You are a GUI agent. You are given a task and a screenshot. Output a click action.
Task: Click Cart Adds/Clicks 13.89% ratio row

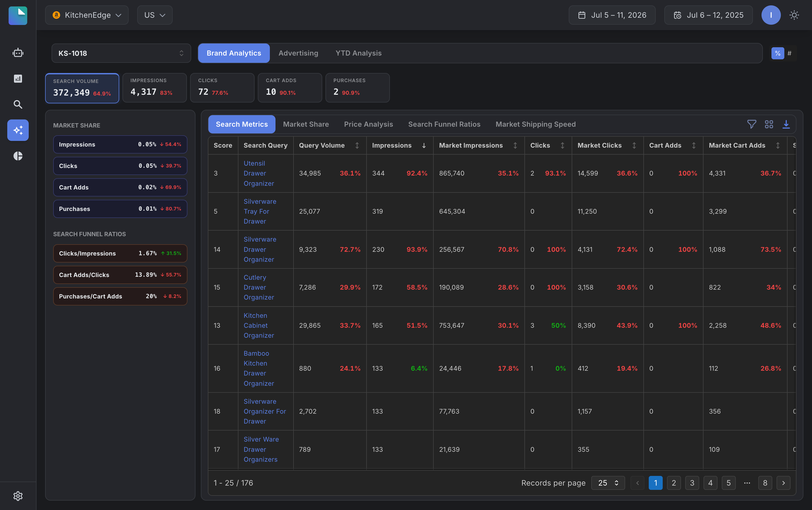(x=120, y=275)
